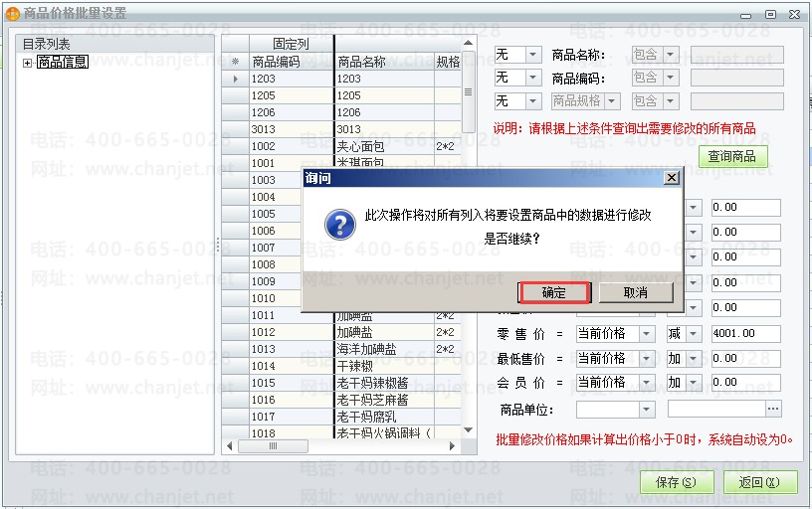Image resolution: width=812 pixels, height=509 pixels.
Task: Select 商品信息 in the directory list
Action: pos(63,63)
